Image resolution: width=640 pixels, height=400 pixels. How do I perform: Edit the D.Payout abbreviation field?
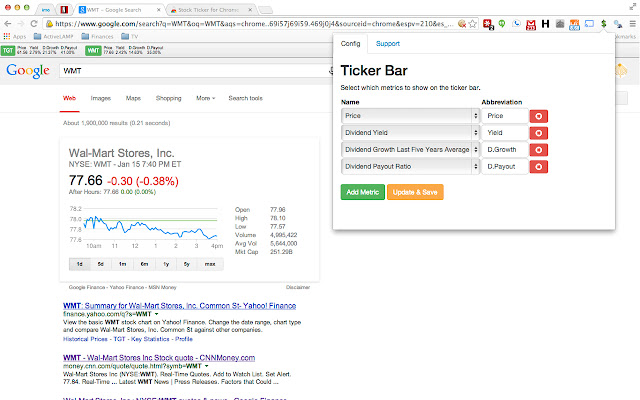pyautogui.click(x=505, y=166)
